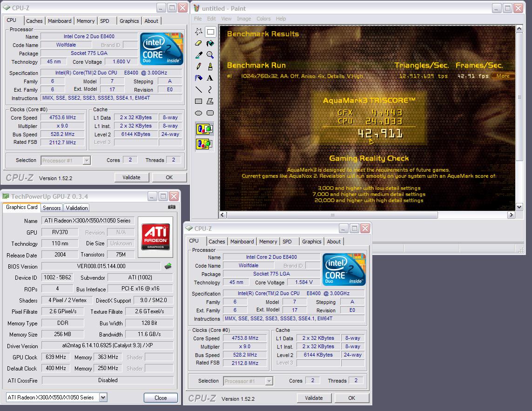Click Validate button in lower CPU-Z

[x=314, y=398]
